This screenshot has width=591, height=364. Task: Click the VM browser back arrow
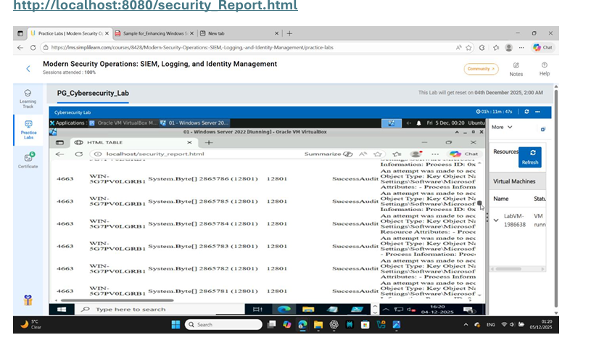(x=59, y=154)
